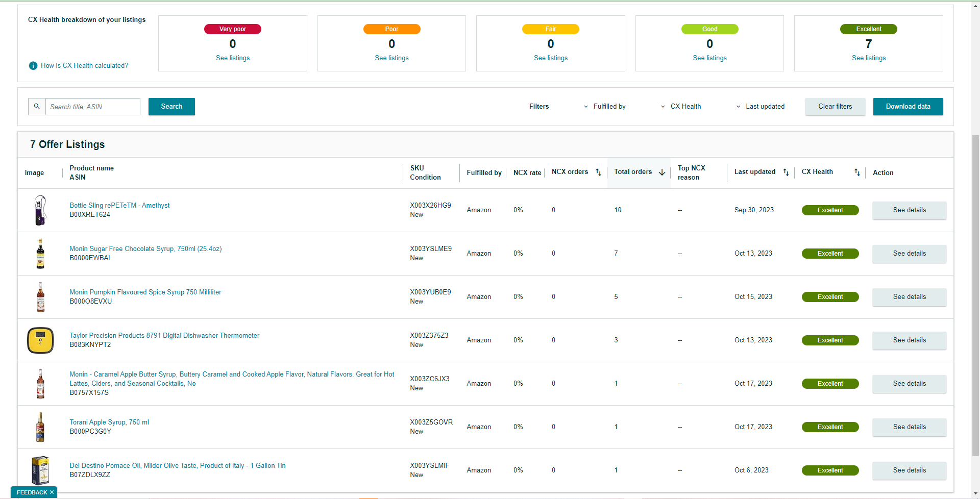980x499 pixels.
Task: Select ASIN B083KNYPT2 text
Action: pos(90,345)
